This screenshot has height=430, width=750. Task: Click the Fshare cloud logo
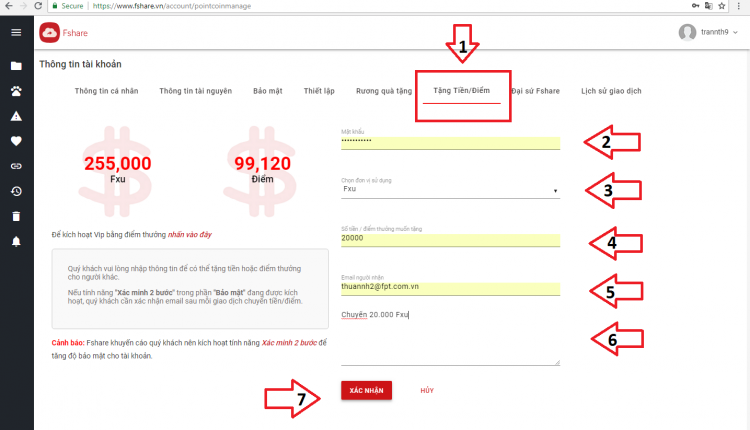coord(49,33)
